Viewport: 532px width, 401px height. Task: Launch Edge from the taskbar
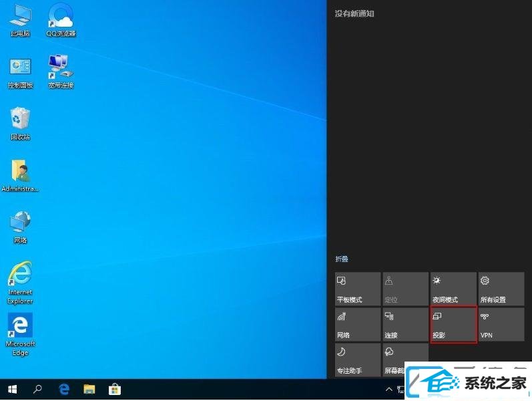click(64, 390)
